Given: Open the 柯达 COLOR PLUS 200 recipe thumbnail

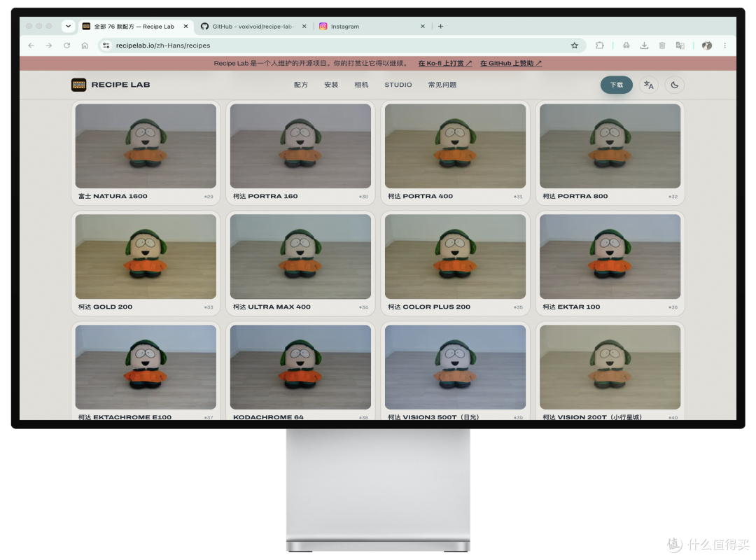Looking at the screenshot, I should pos(455,257).
